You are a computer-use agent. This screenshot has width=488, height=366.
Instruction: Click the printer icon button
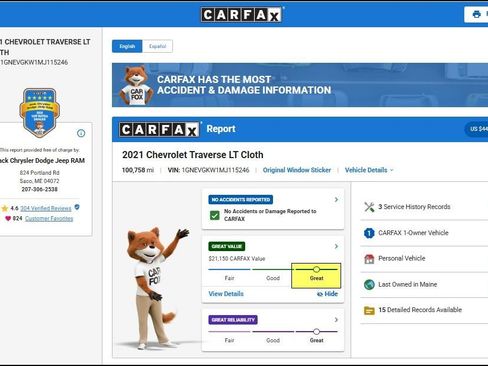point(476,14)
